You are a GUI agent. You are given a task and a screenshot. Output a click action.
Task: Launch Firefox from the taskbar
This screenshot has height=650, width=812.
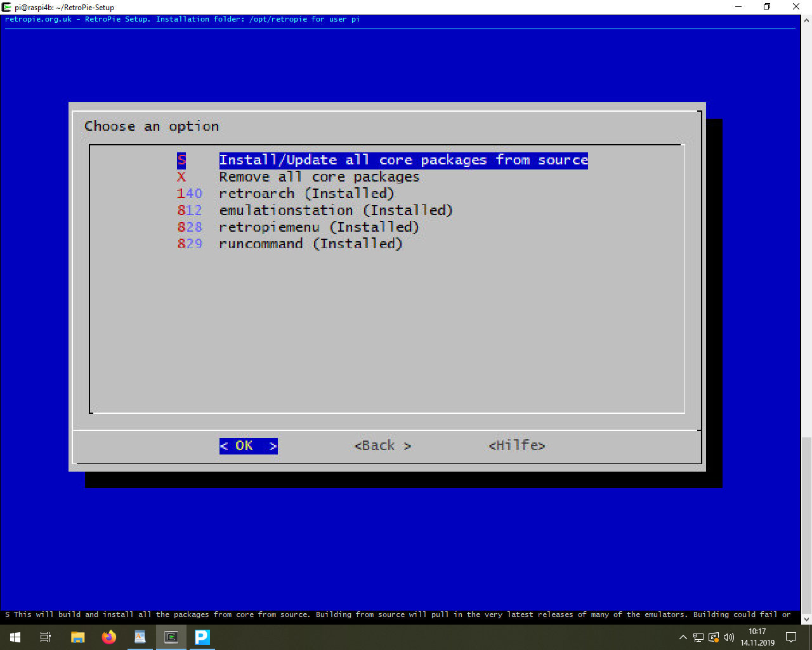109,637
